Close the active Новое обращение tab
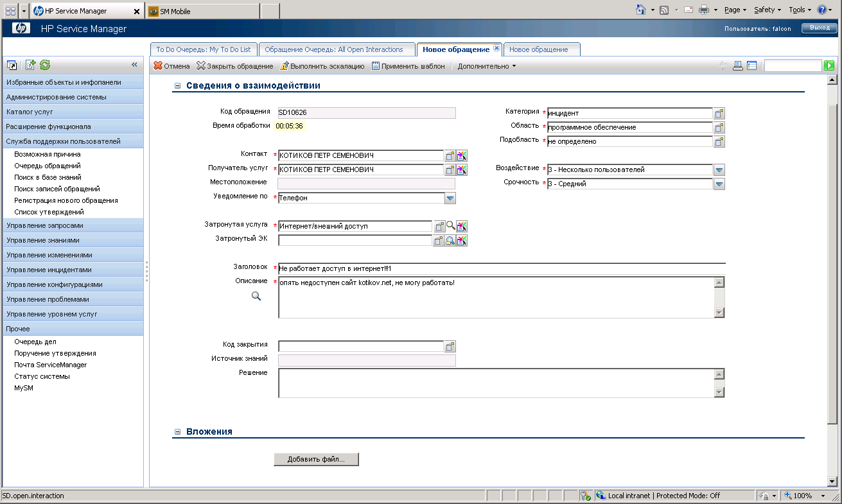The width and height of the screenshot is (842, 504). click(x=496, y=49)
